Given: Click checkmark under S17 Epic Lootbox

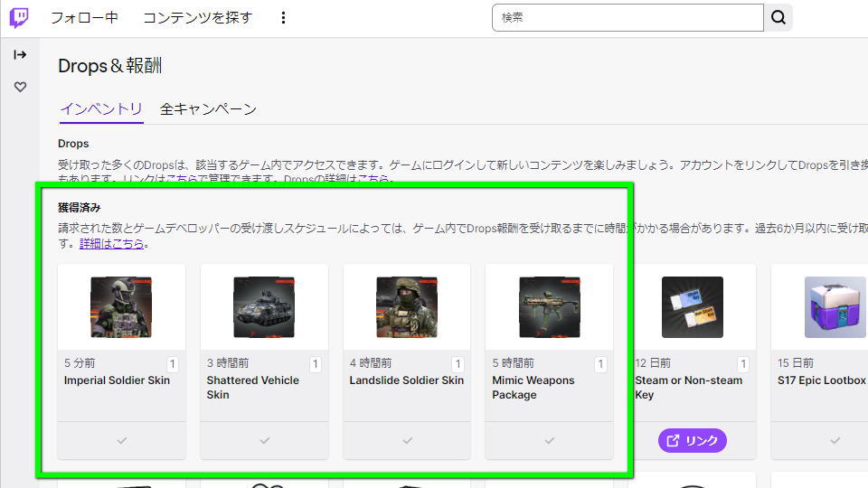Looking at the screenshot, I should click(835, 440).
